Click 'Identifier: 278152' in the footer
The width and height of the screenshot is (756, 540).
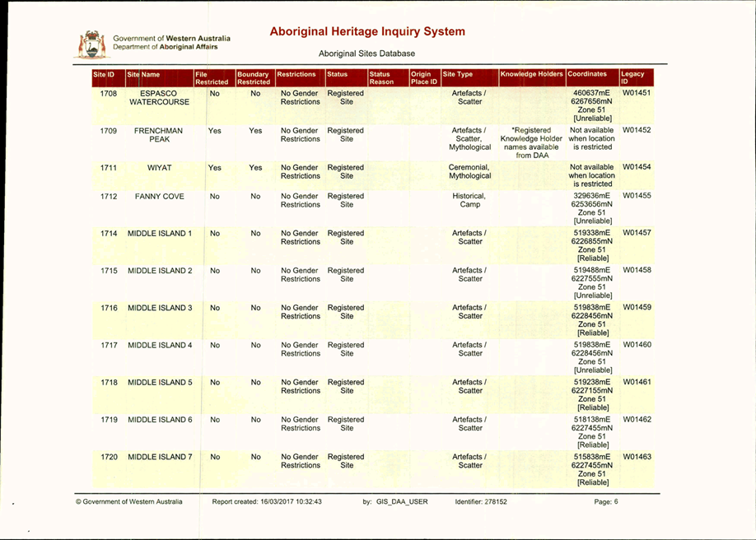(x=481, y=502)
